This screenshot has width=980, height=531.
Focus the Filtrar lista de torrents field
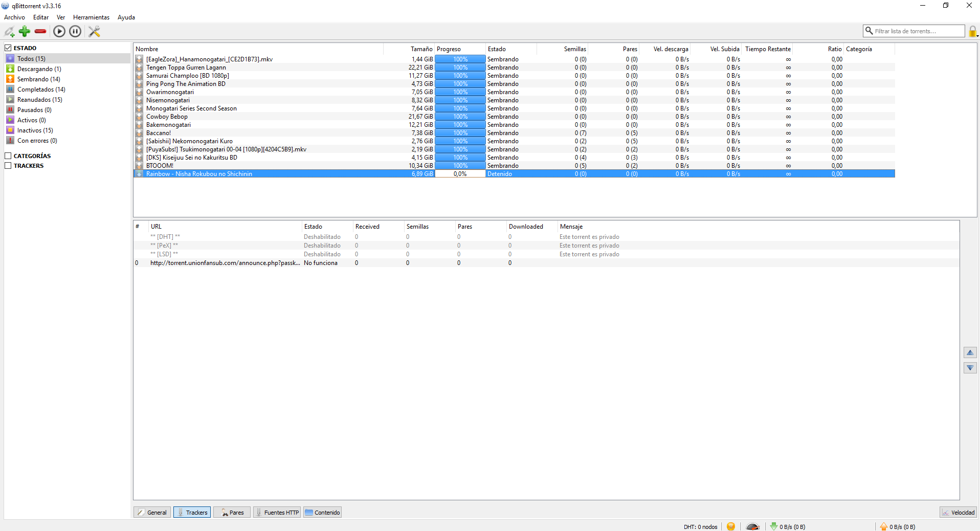914,31
